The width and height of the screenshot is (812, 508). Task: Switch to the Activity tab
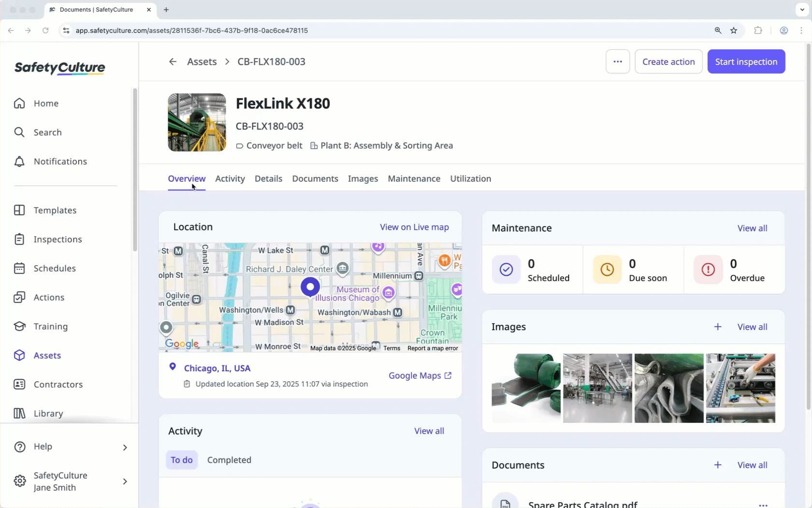(x=230, y=179)
